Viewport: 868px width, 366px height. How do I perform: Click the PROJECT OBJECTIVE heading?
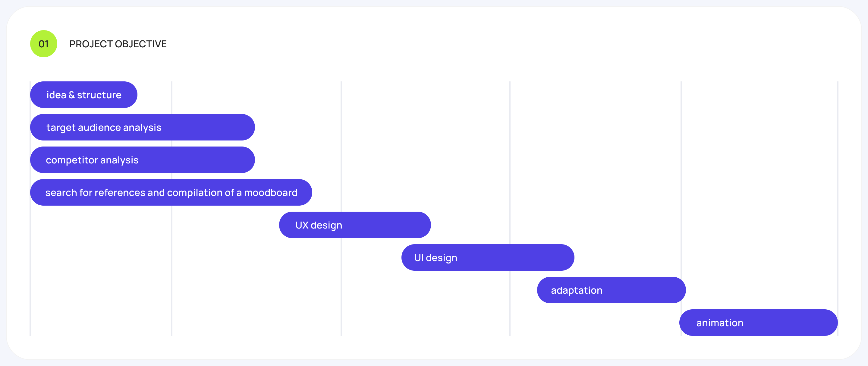(118, 44)
